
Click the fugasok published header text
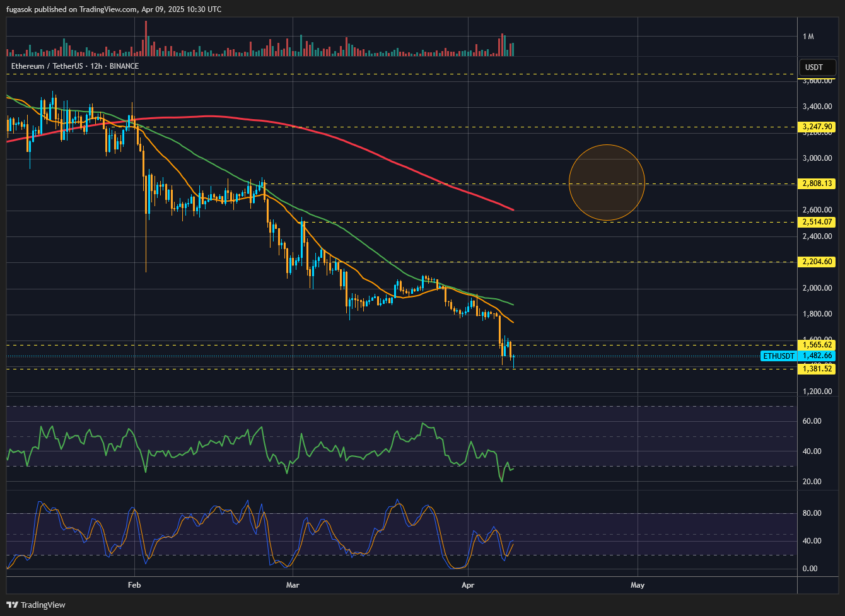(x=114, y=9)
